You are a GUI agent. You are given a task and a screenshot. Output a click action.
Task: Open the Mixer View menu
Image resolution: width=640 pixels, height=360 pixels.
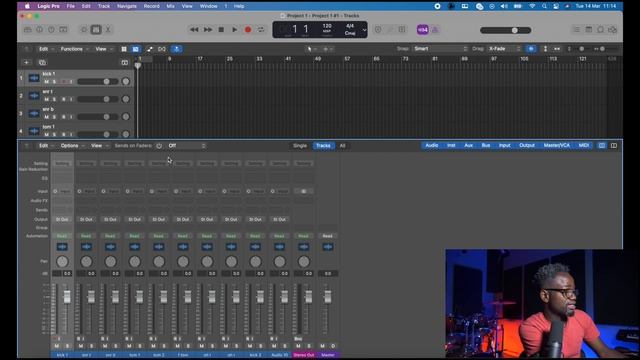tap(99, 146)
